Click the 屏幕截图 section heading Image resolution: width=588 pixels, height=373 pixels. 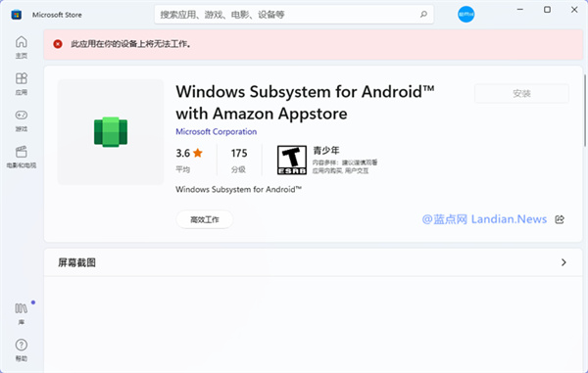coord(76,262)
